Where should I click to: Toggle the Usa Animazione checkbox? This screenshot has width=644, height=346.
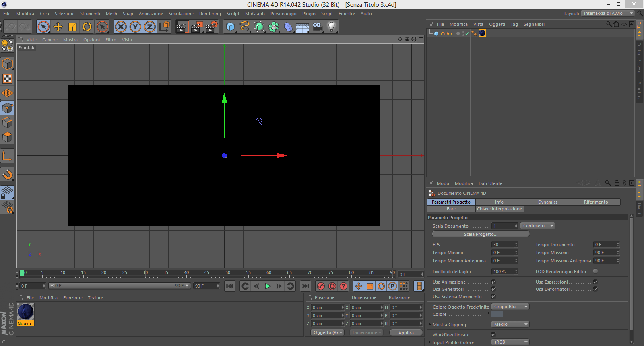click(x=493, y=282)
